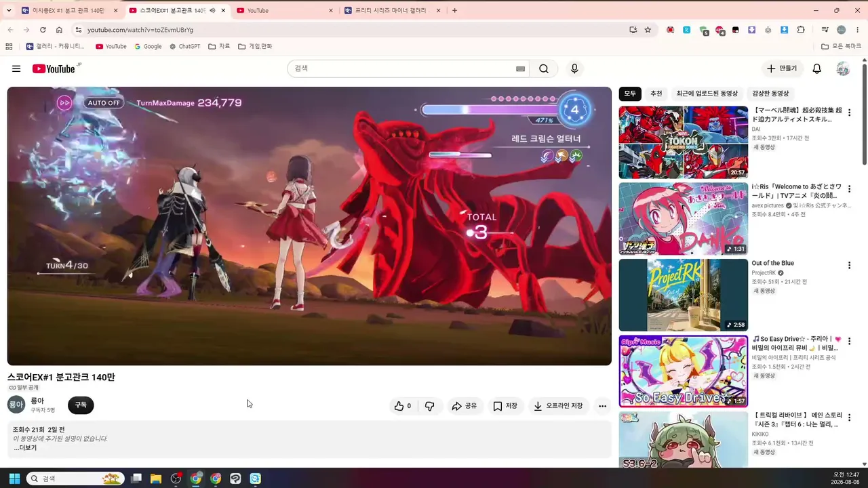Image resolution: width=868 pixels, height=488 pixels.
Task: Open the ProjectRK channel link
Action: [x=763, y=273]
